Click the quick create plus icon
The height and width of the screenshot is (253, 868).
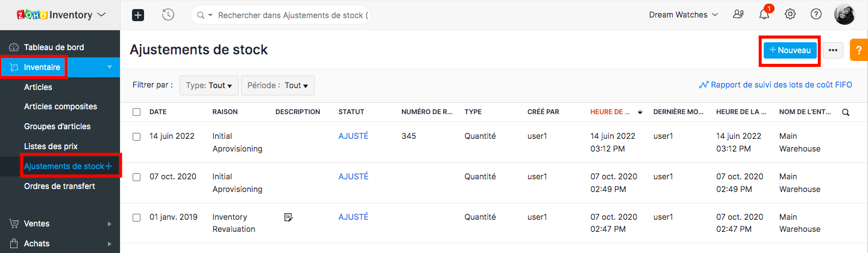pyautogui.click(x=138, y=15)
